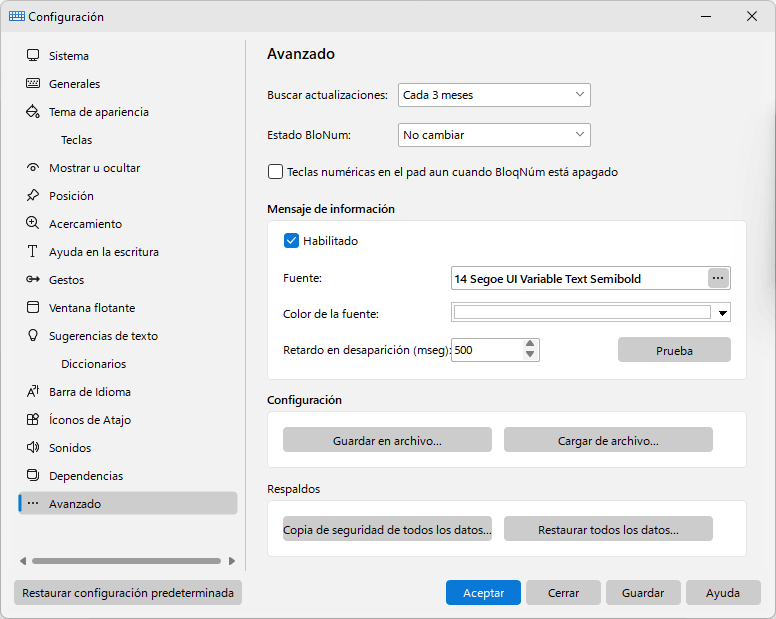Image resolution: width=776 pixels, height=619 pixels.
Task: Click the window icon for Ventana flotante
Action: (33, 307)
